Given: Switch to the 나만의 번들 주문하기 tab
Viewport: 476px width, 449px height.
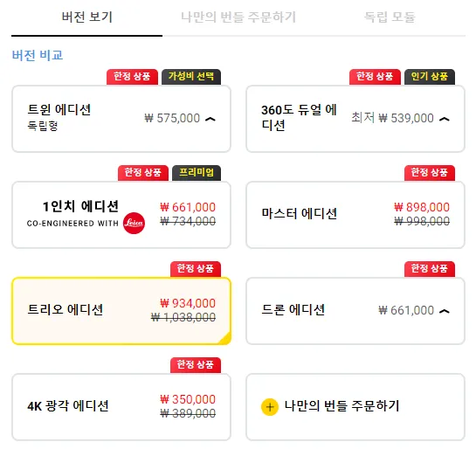Looking at the screenshot, I should coord(238,17).
